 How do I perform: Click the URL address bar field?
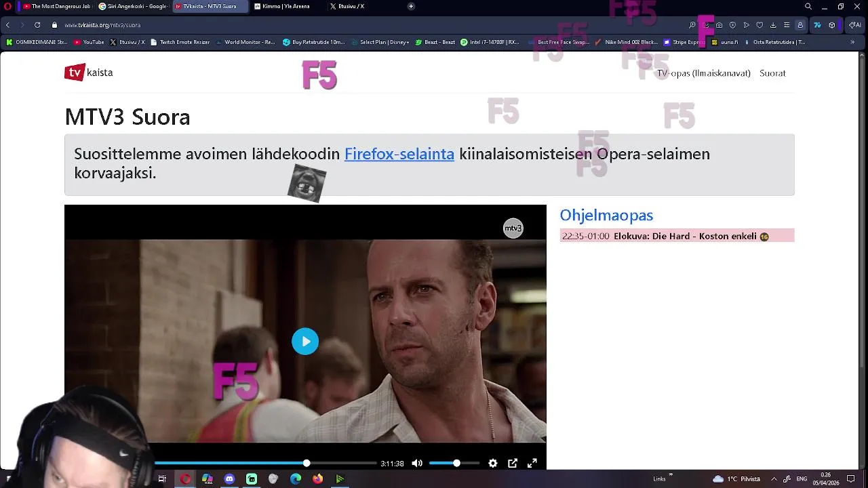(x=373, y=25)
